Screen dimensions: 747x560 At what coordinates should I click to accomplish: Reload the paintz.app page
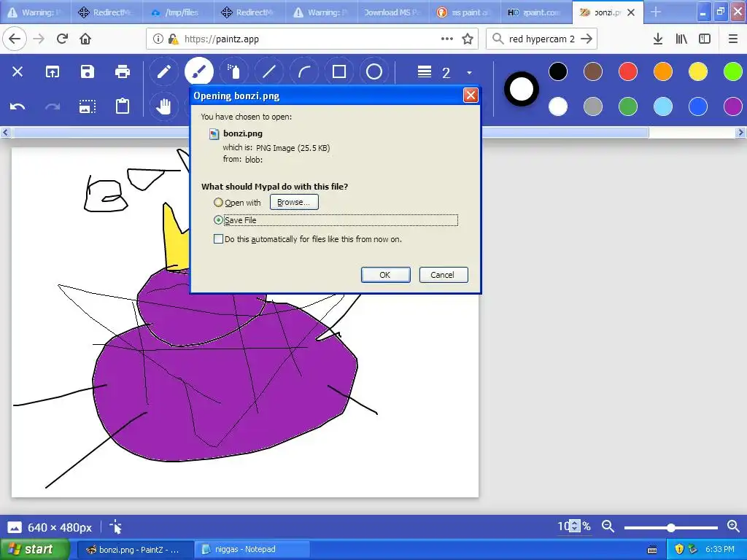63,39
